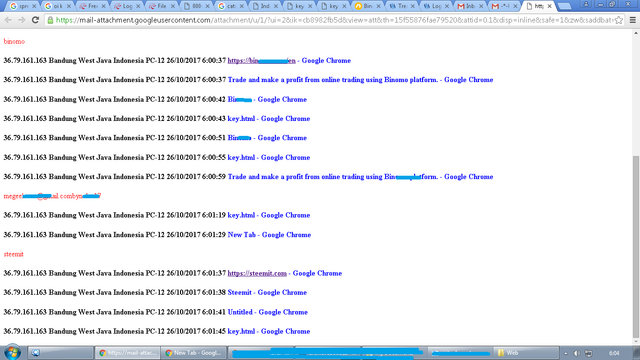
Task: Close the 'spr' Google tab
Action: [x=34, y=6]
